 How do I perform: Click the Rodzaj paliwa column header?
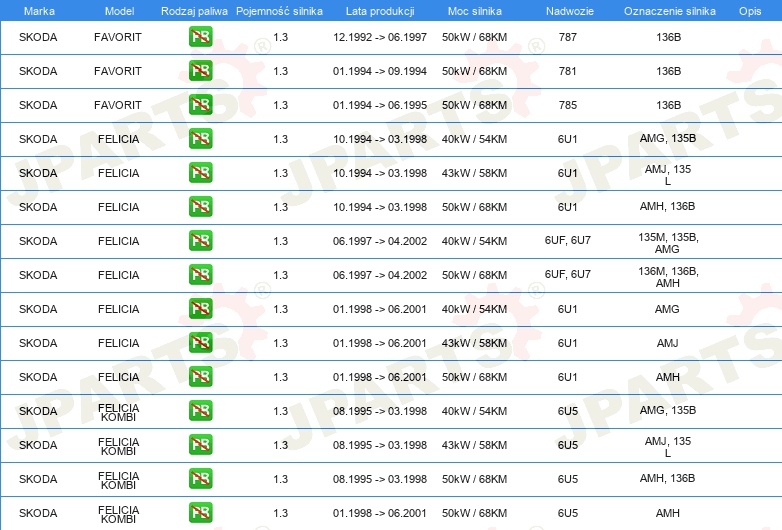click(x=194, y=11)
